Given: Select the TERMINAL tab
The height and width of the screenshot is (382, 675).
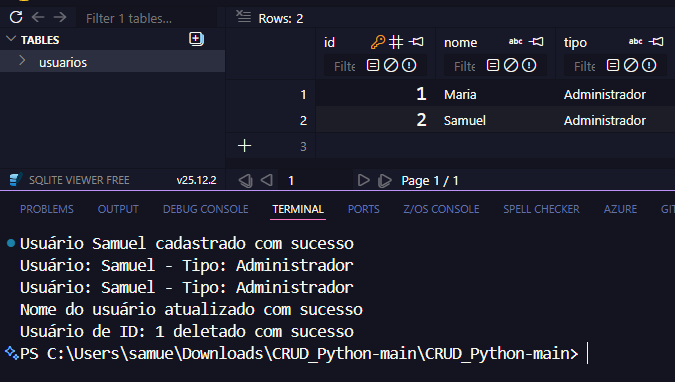Looking at the screenshot, I should click(298, 209).
